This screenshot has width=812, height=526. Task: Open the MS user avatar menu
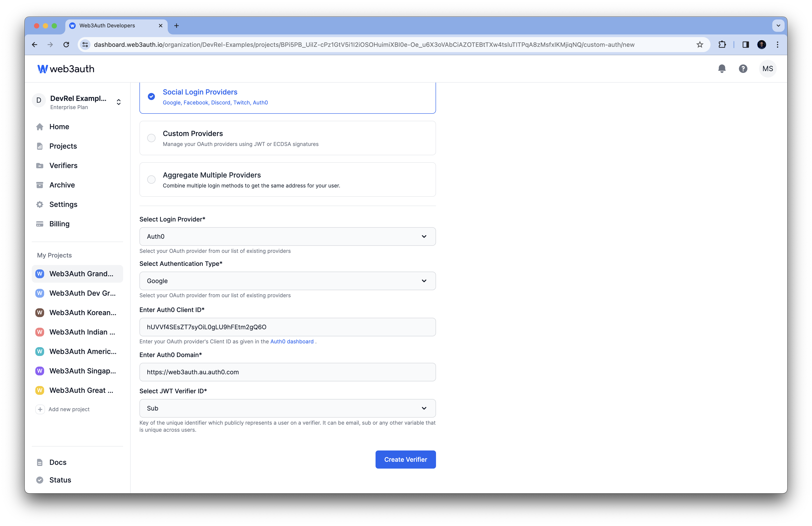point(767,69)
